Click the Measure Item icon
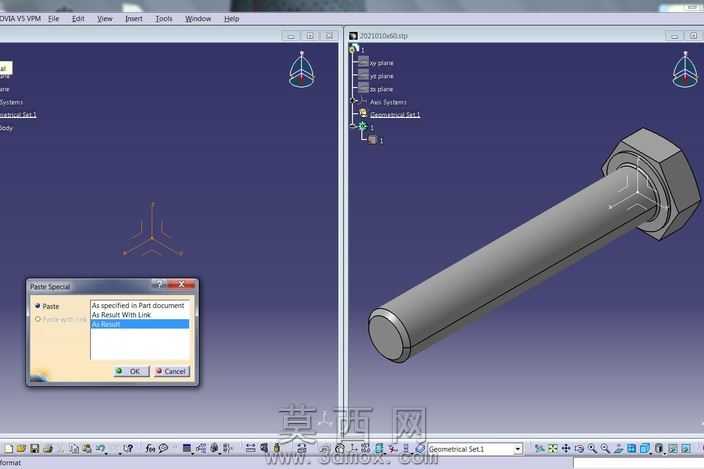The width and height of the screenshot is (704, 469). tap(264, 448)
